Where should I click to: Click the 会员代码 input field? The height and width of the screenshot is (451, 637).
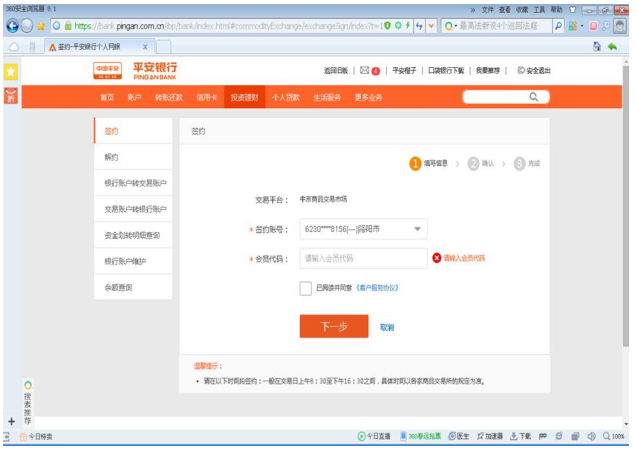point(363,258)
